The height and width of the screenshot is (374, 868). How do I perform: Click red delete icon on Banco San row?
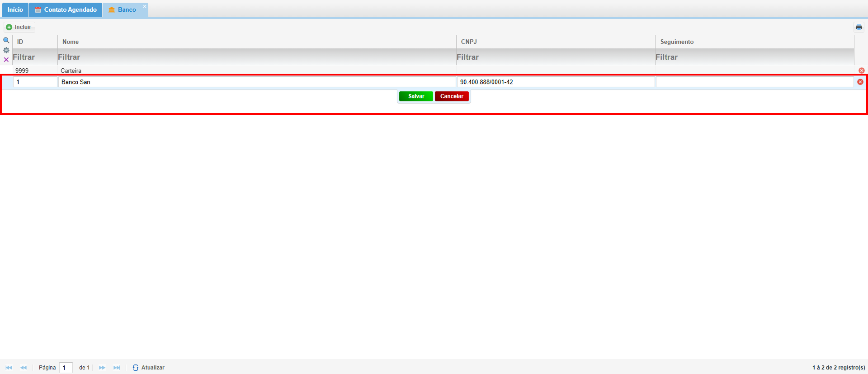tap(860, 82)
